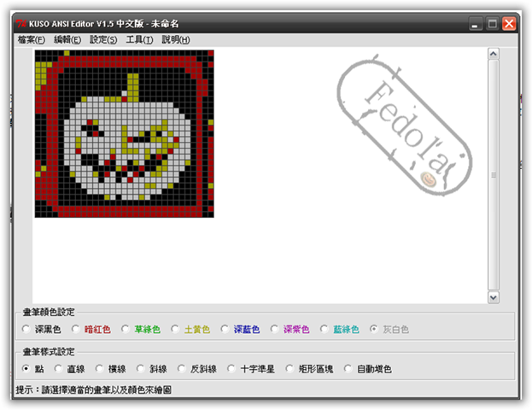Click the canvas scrollbar up arrow
This screenshot has width=532, height=410.
(493, 54)
